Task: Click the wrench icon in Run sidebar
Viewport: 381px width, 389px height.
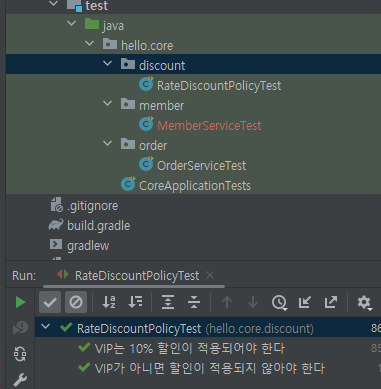Action: coord(20,379)
